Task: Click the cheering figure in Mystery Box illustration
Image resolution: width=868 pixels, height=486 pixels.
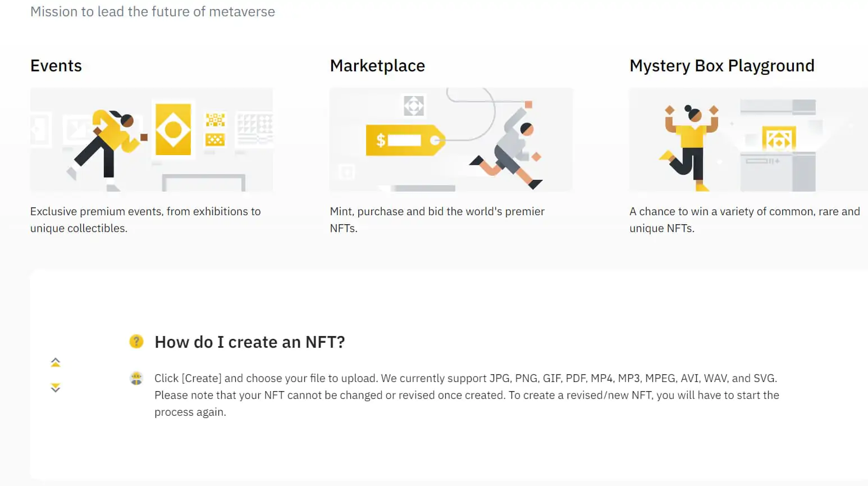Action: coord(690,147)
